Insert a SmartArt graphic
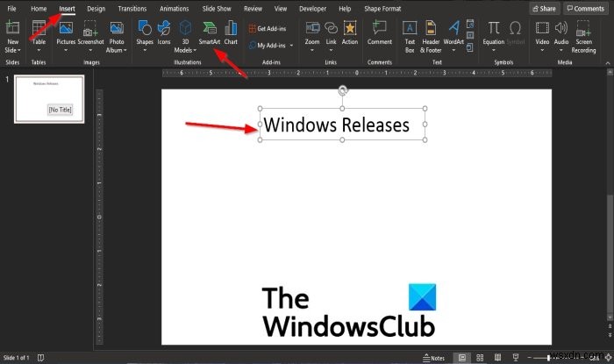This screenshot has width=614, height=364. pos(210,32)
